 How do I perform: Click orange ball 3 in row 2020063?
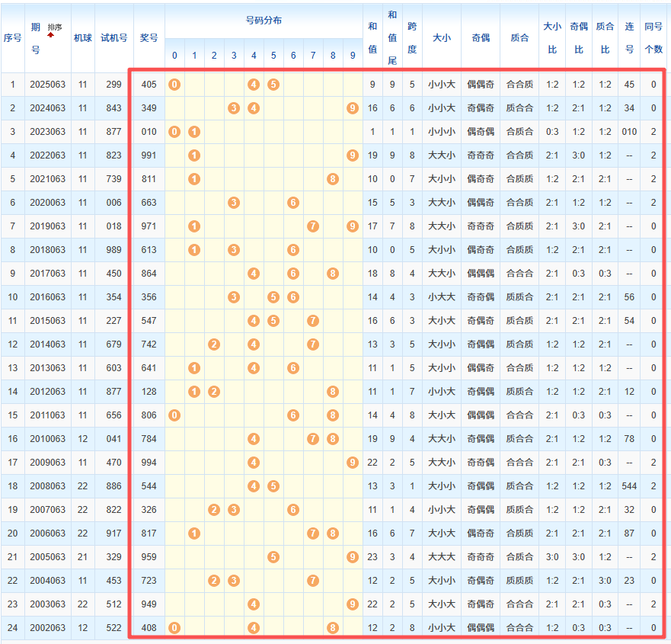[234, 203]
